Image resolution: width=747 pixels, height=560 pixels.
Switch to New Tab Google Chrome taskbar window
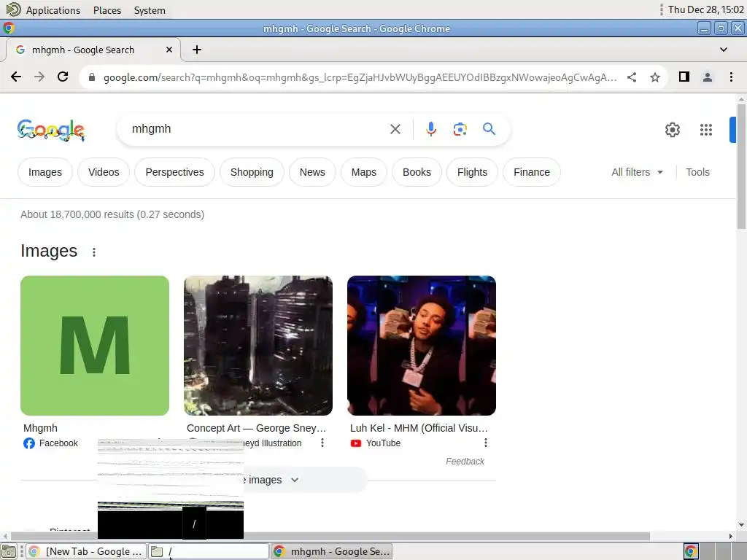[x=86, y=551]
